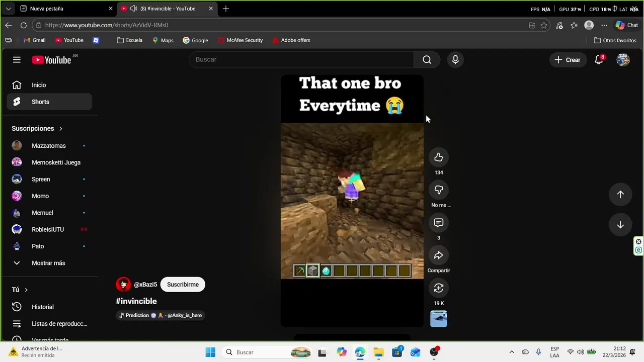
Task: Go to the next Short with down arrow
Action: point(620,225)
